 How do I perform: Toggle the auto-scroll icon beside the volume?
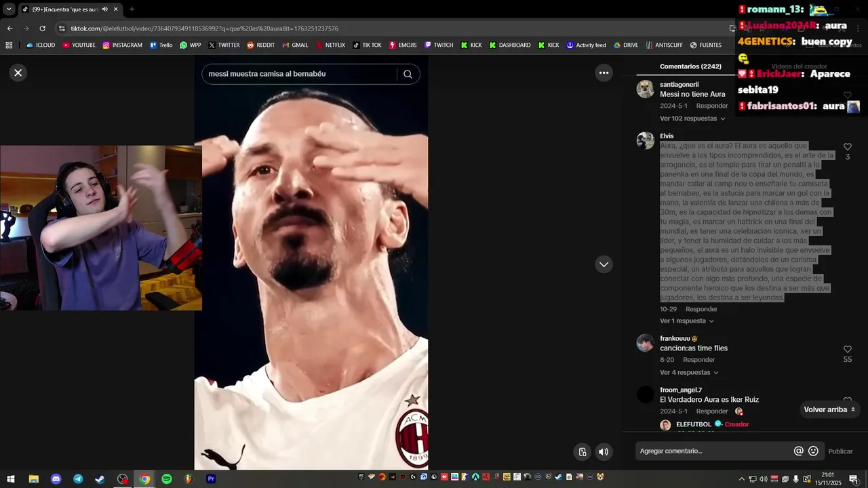[x=583, y=452]
